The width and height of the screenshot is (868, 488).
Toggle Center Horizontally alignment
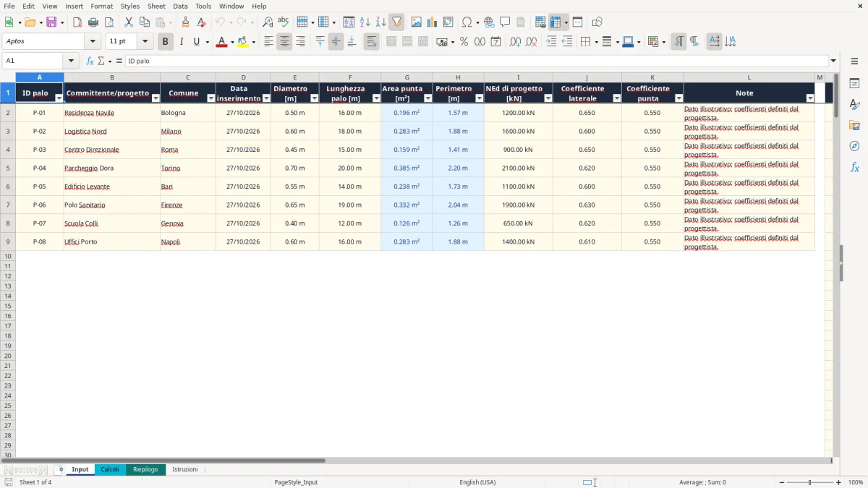click(284, 42)
